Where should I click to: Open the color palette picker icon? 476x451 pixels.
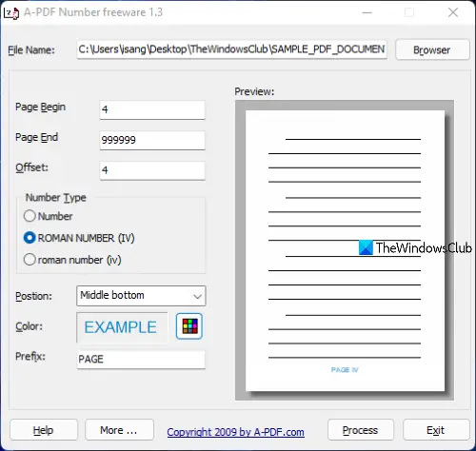[189, 326]
